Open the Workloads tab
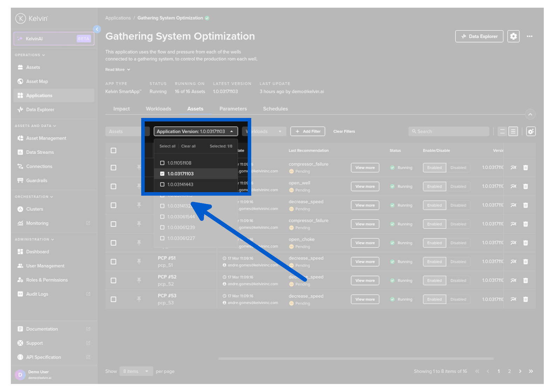 point(158,109)
